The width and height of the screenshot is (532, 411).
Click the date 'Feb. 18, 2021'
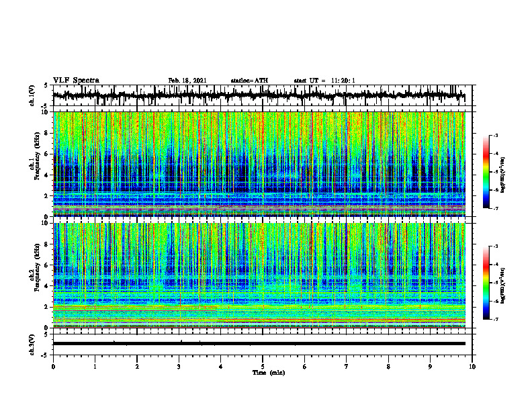[187, 81]
